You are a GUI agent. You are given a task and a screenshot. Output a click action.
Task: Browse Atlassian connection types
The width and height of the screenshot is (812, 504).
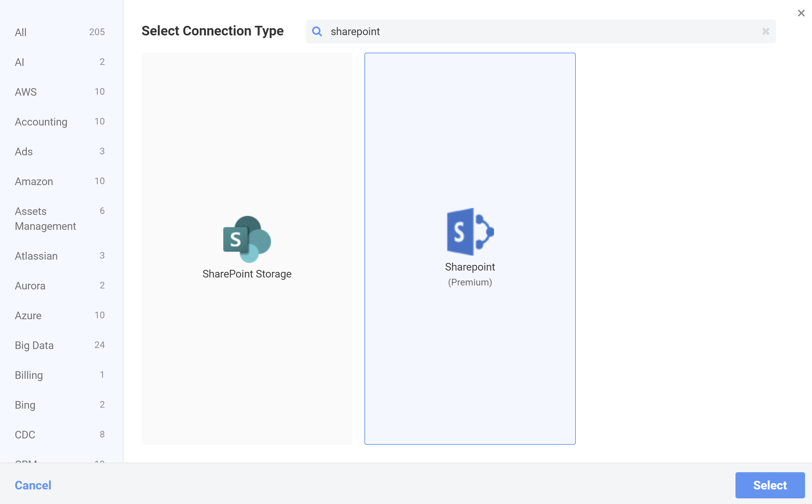click(36, 256)
